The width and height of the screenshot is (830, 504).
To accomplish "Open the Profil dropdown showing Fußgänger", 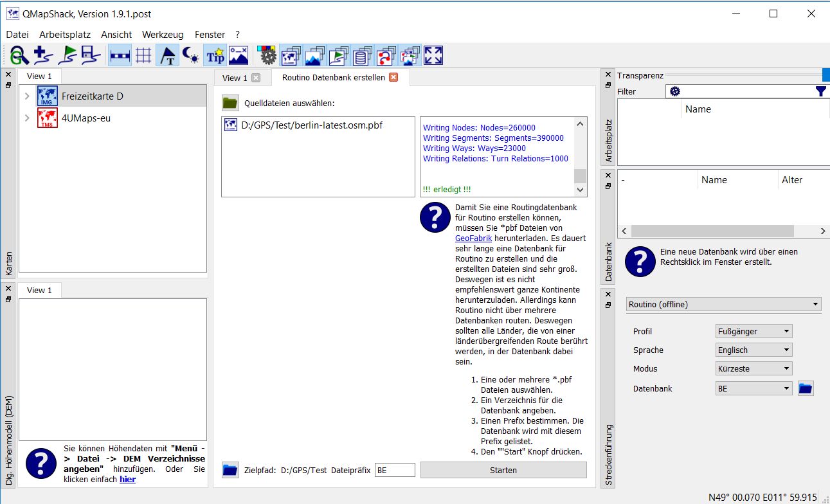I will coord(754,331).
